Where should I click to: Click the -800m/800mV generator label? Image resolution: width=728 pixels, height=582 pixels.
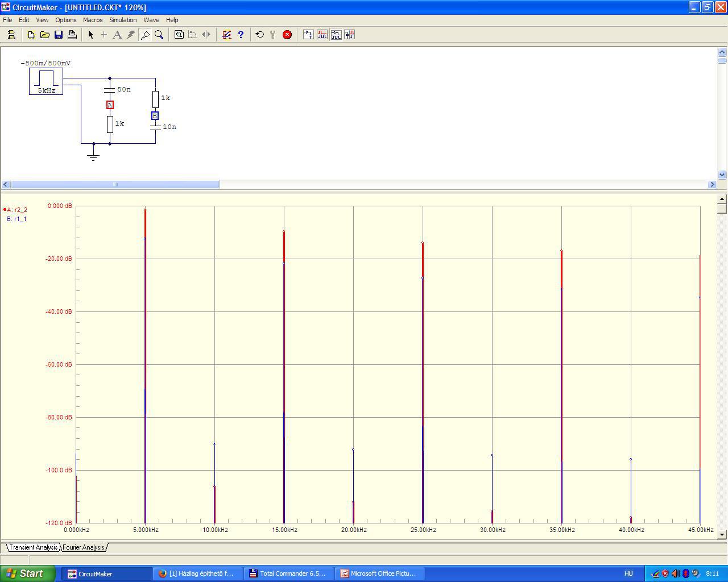click(x=46, y=63)
